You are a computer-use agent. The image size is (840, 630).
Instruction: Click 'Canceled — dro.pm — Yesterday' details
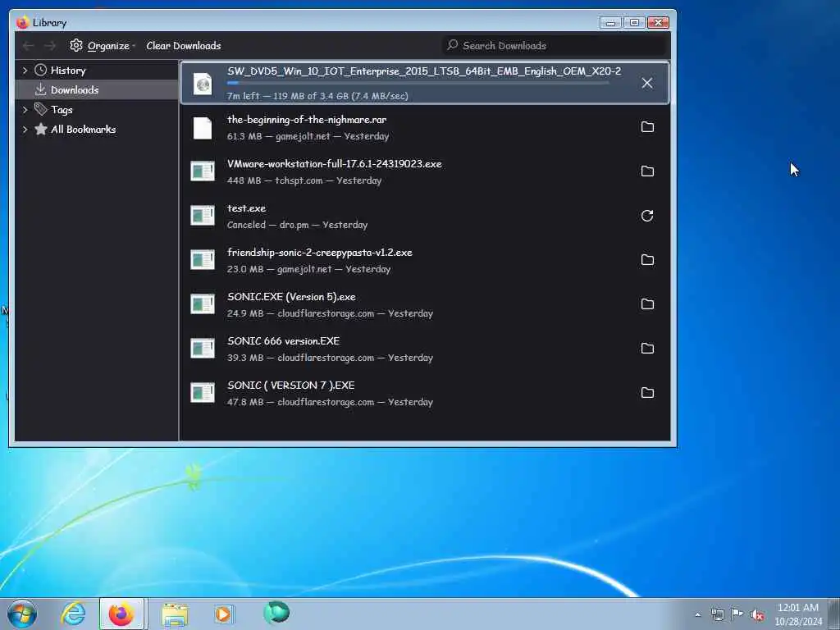tap(297, 225)
